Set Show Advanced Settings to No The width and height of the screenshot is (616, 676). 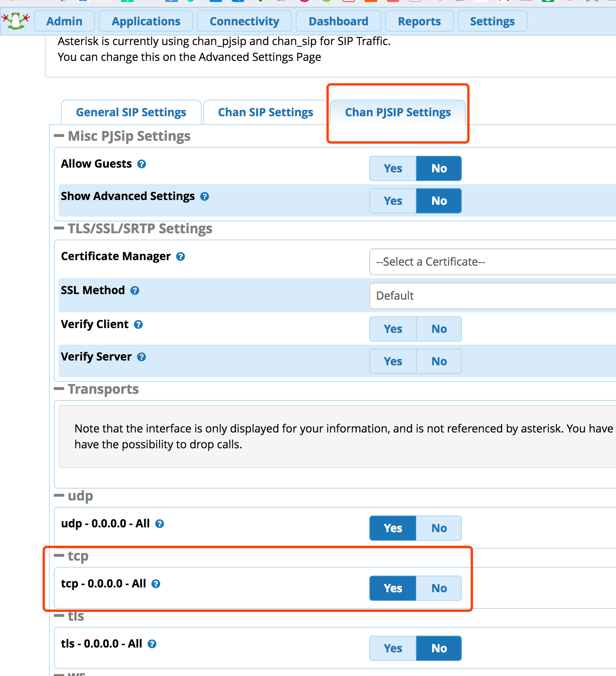click(x=439, y=201)
